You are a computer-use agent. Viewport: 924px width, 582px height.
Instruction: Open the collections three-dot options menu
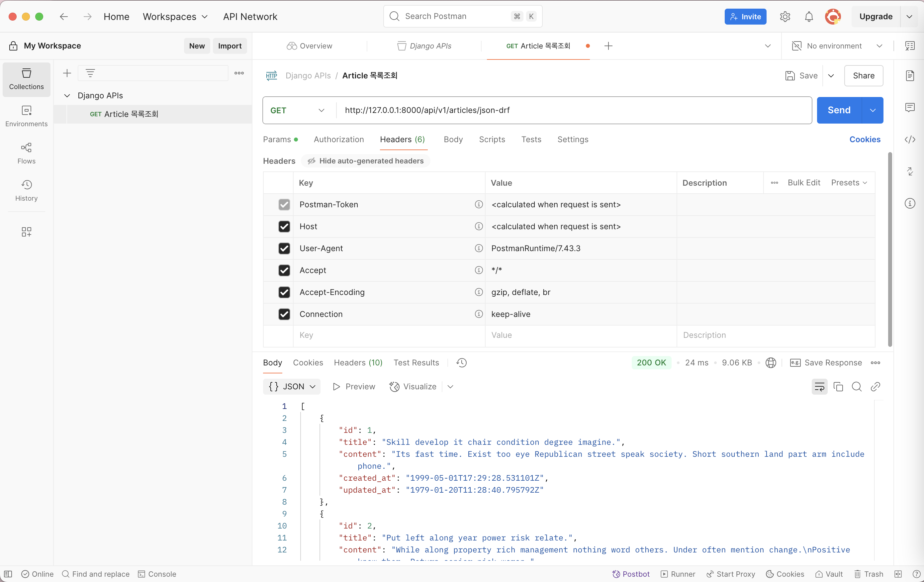(239, 73)
